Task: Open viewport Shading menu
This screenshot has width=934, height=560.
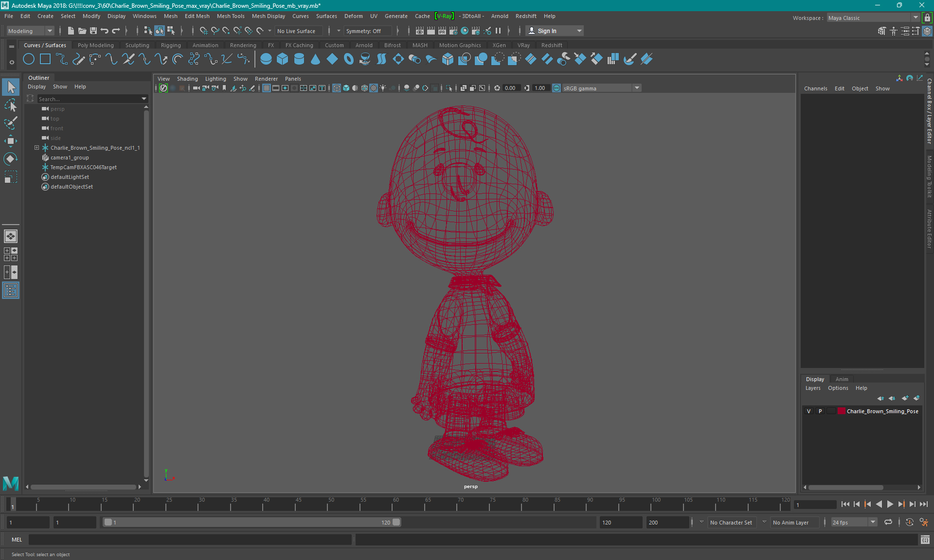Action: pyautogui.click(x=187, y=79)
